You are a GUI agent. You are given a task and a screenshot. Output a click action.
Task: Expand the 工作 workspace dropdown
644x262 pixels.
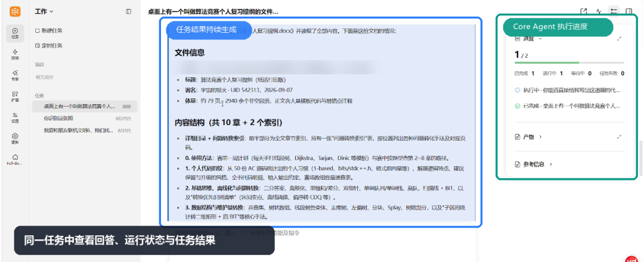[44, 11]
